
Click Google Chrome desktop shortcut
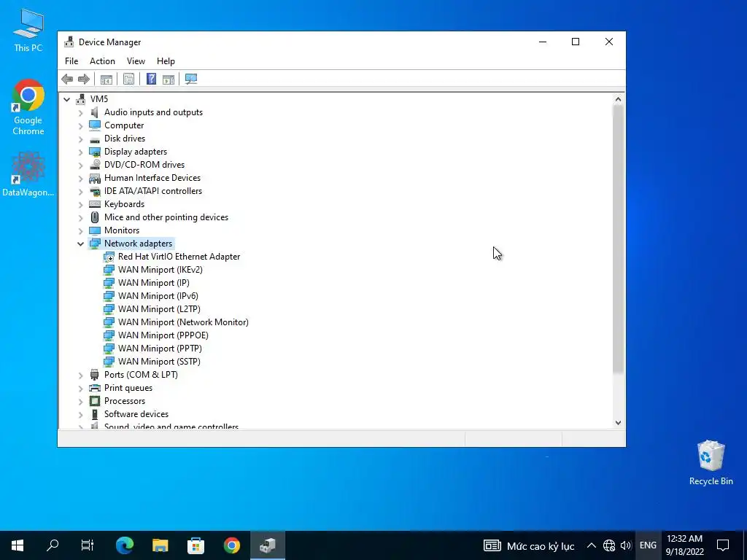coord(28,108)
